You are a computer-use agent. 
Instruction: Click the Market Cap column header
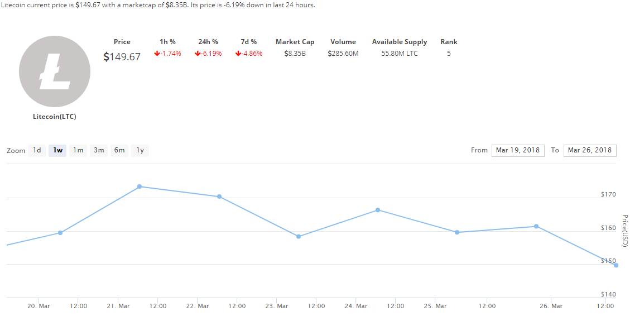point(295,42)
